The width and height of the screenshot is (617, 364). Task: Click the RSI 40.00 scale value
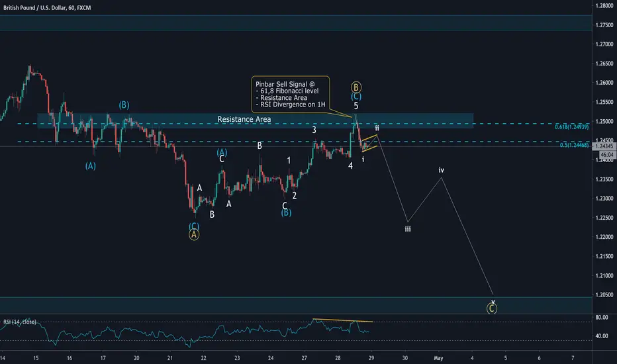pos(602,336)
